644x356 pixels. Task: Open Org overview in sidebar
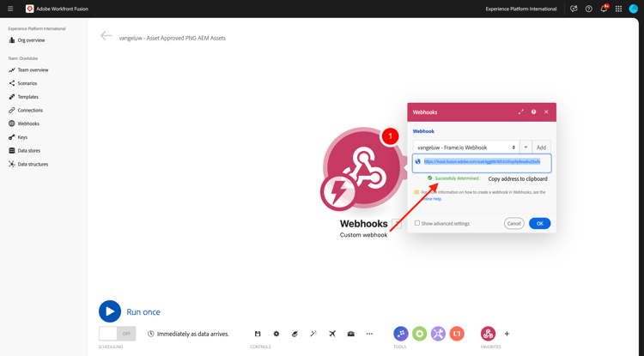tap(27, 40)
